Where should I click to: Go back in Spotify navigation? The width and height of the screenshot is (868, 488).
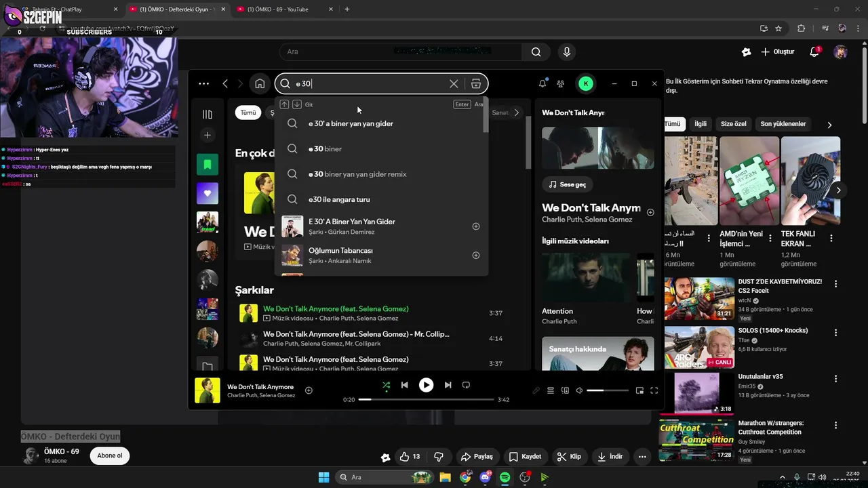click(225, 84)
